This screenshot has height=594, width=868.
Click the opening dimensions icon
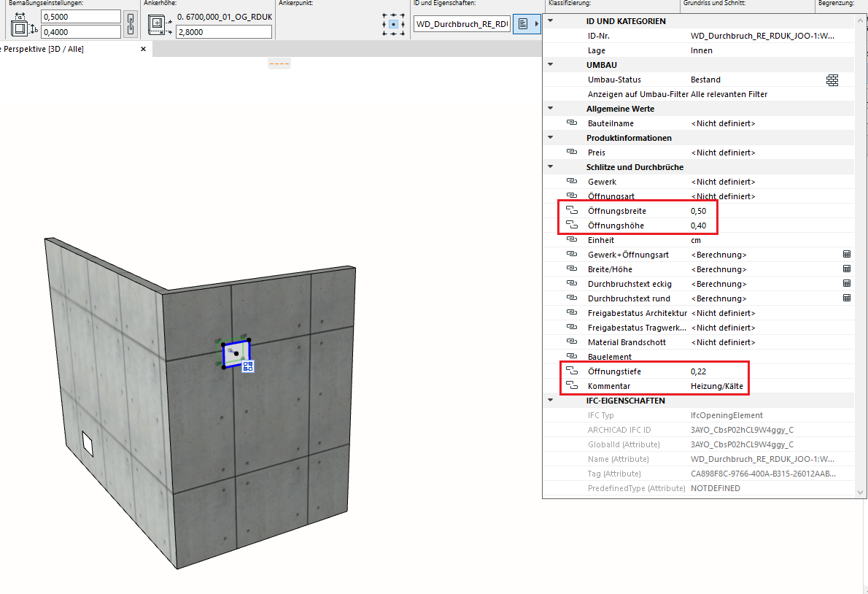pyautogui.click(x=21, y=28)
